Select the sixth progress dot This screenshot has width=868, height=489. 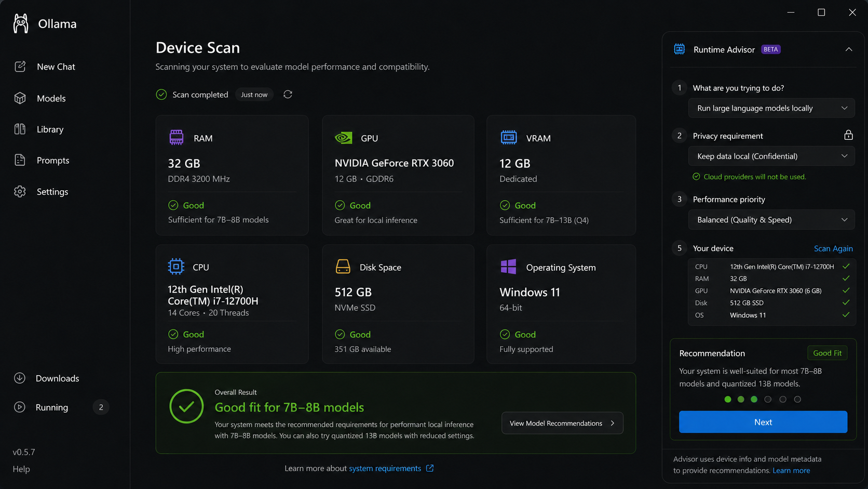click(x=797, y=399)
